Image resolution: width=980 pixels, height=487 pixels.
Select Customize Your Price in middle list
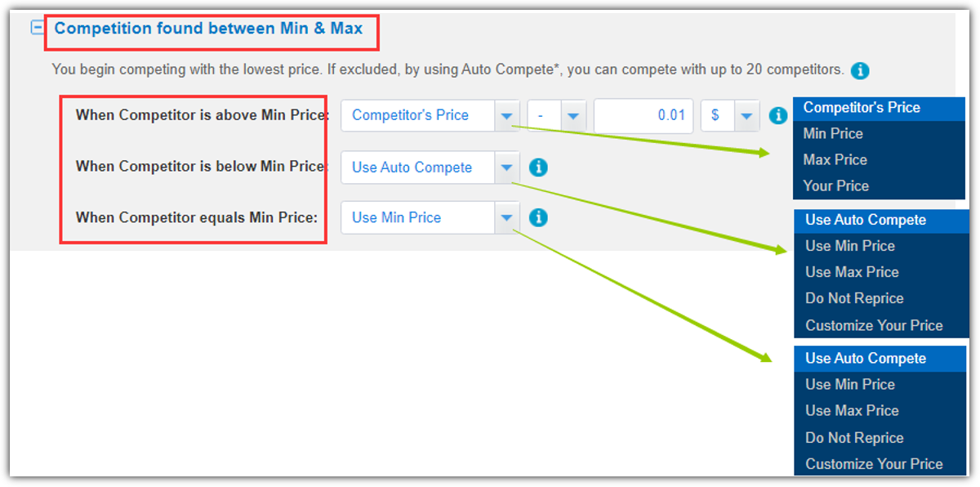[x=874, y=326]
